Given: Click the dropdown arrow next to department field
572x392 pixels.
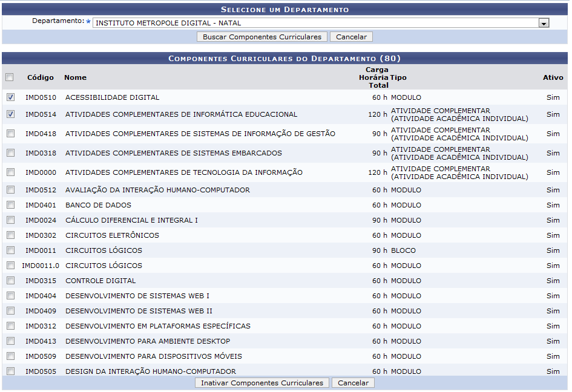Looking at the screenshot, I should [x=543, y=23].
